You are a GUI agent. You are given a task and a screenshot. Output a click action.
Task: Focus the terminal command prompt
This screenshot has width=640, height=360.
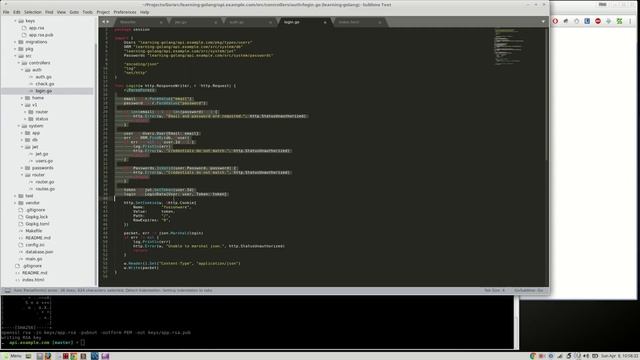pyautogui.click(x=83, y=342)
